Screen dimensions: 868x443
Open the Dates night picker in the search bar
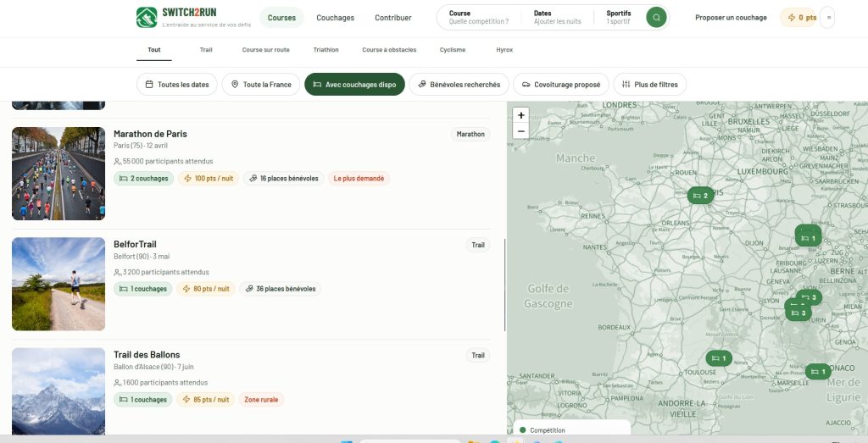[558, 17]
